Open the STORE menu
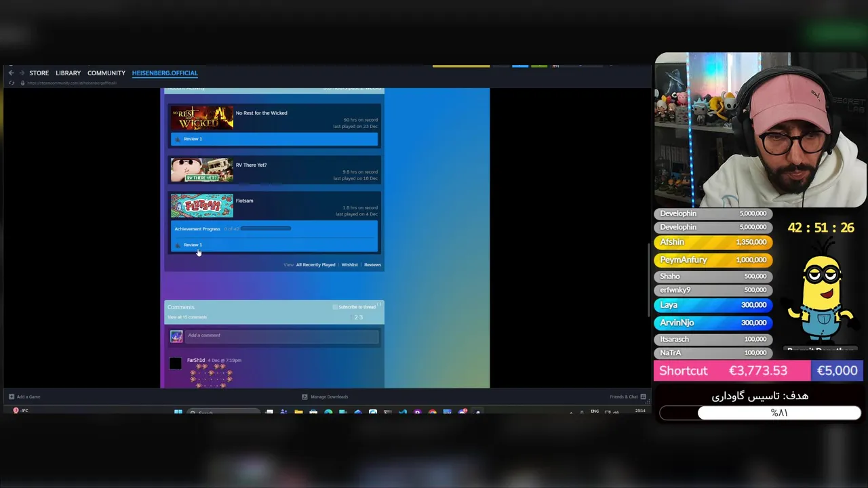 pos(39,73)
